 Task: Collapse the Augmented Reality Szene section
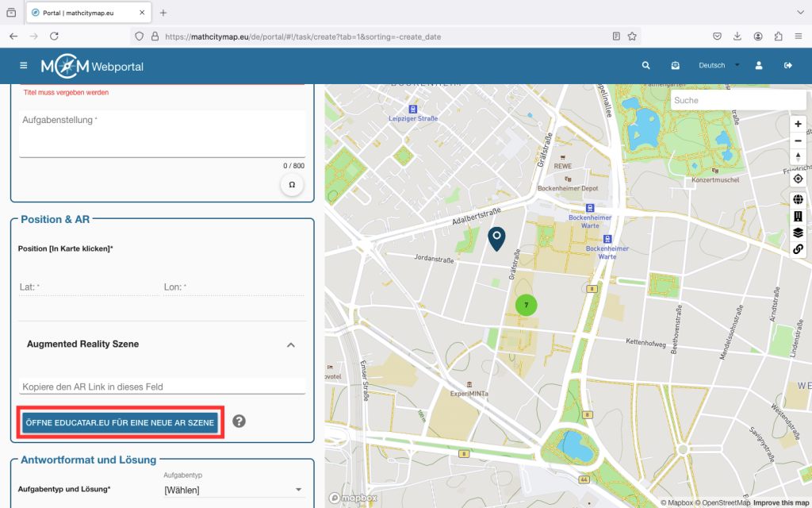click(x=291, y=344)
